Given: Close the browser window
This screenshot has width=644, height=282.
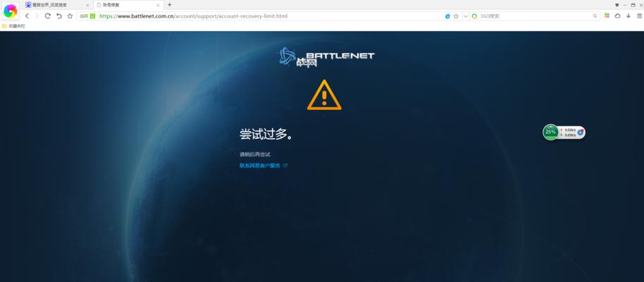Looking at the screenshot, I should tap(640, 5).
